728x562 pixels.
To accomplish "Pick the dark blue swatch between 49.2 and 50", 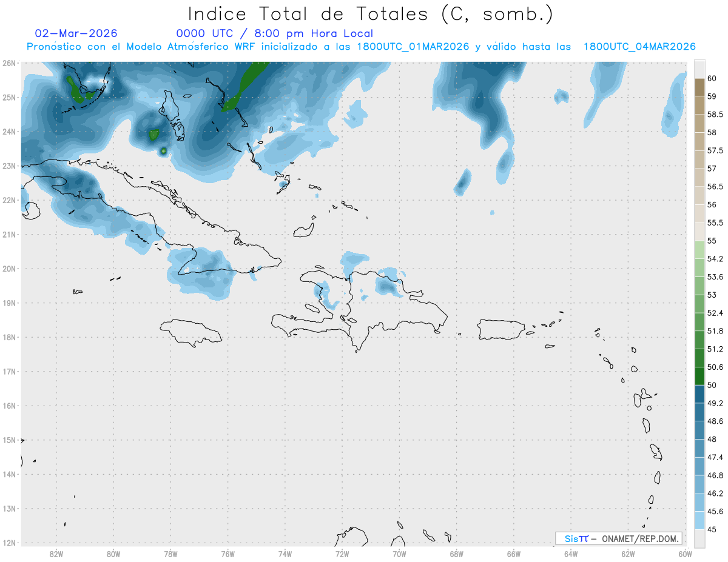I will click(699, 394).
